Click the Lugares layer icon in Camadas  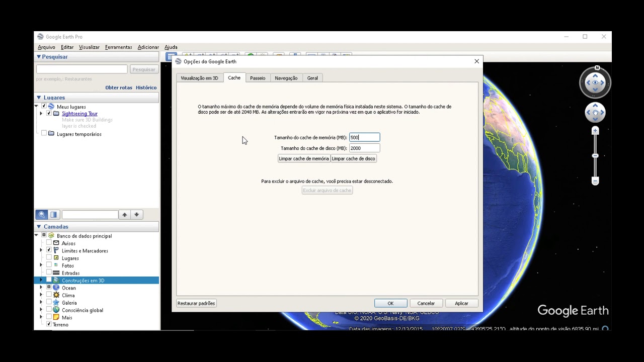(56, 258)
